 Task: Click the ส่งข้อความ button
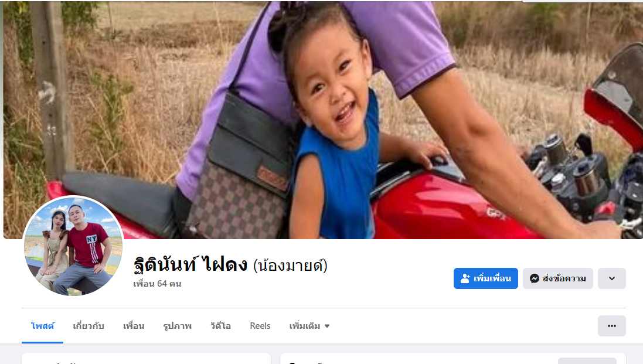pos(557,278)
